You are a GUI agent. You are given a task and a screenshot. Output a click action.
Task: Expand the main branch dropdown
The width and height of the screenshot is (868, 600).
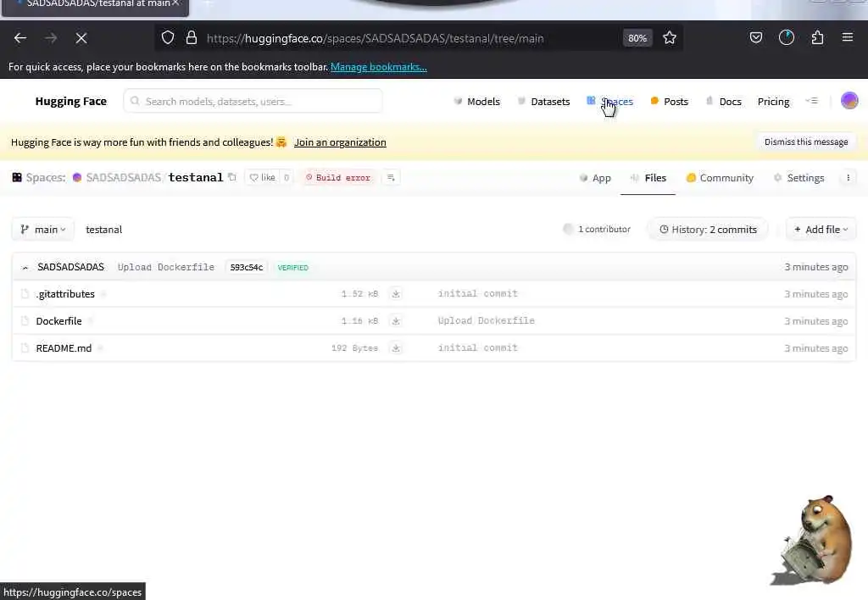point(43,229)
